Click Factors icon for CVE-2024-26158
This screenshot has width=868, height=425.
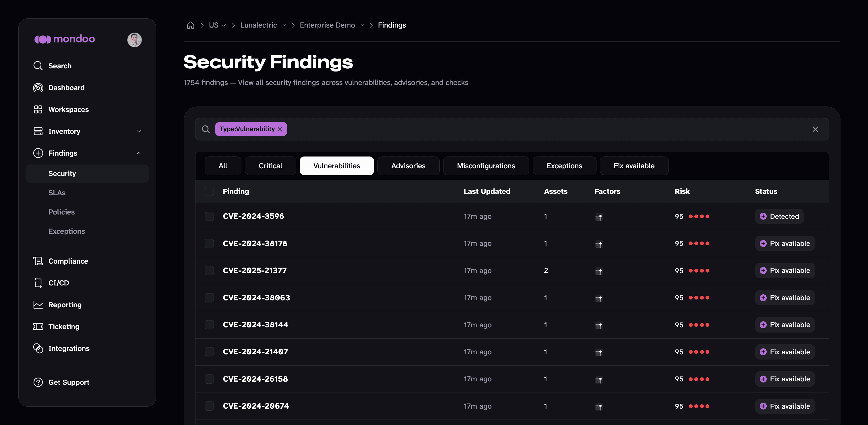[599, 380]
